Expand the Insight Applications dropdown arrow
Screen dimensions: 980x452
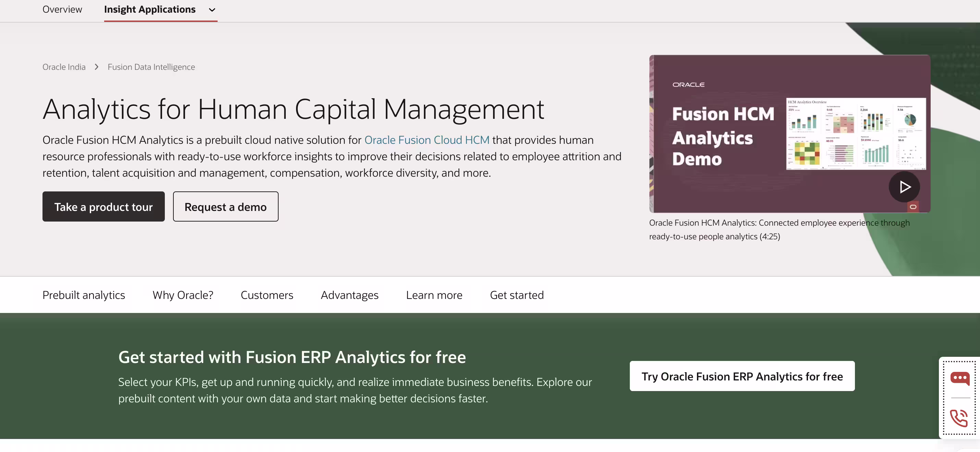coord(212,10)
